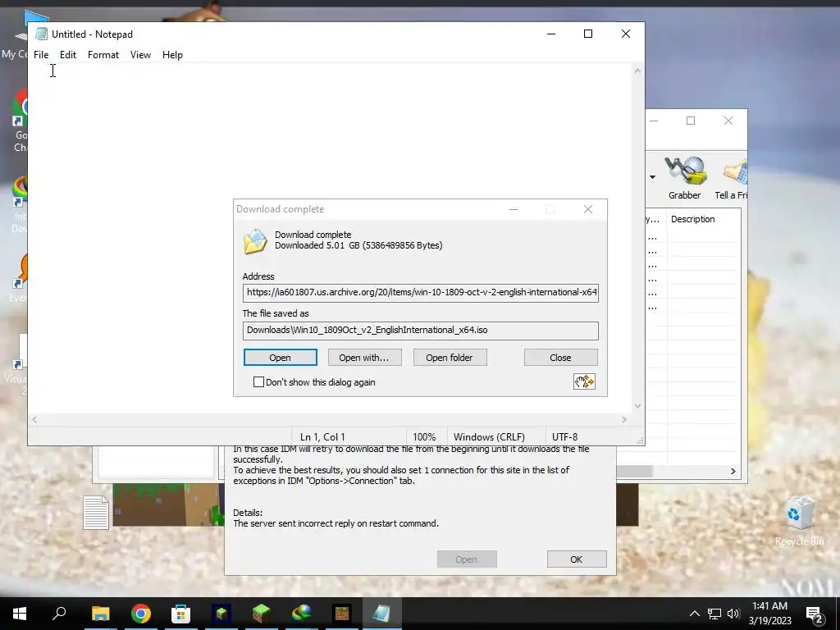The width and height of the screenshot is (840, 630).
Task: Click the Open folder button
Action: coord(450,358)
